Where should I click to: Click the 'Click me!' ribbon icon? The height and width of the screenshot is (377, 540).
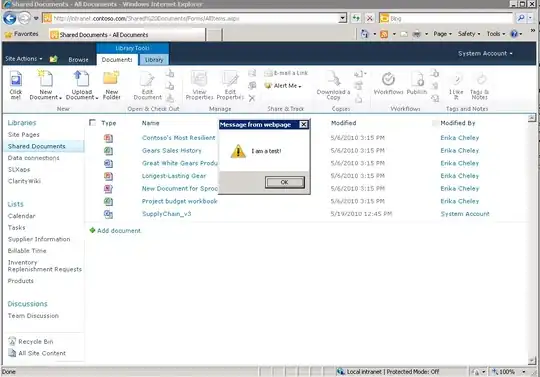tap(15, 85)
